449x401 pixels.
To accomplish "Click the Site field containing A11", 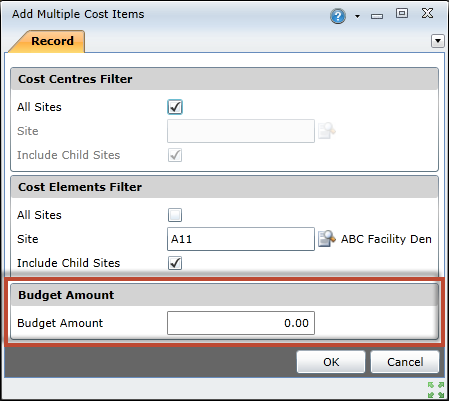I will coord(241,239).
